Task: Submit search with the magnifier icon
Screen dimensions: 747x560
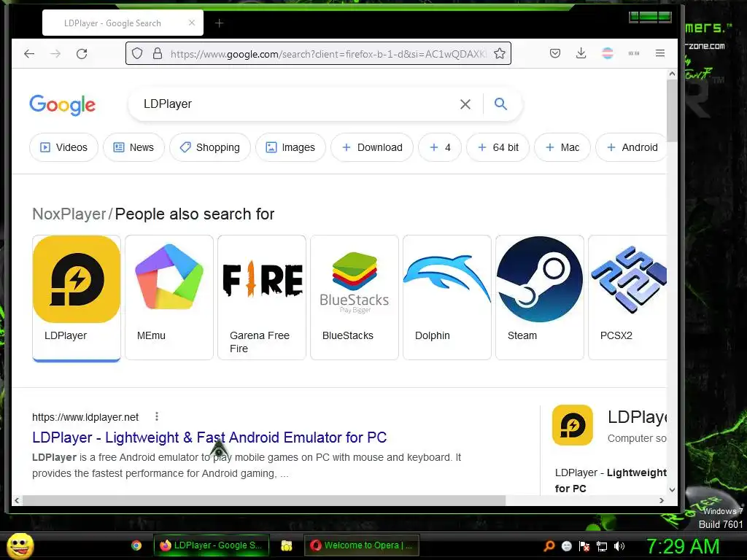Action: 500,104
